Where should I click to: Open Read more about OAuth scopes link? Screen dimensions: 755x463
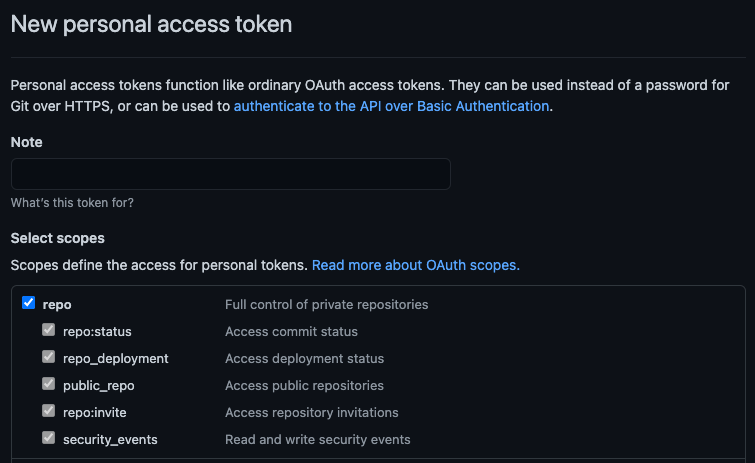[x=415, y=266]
